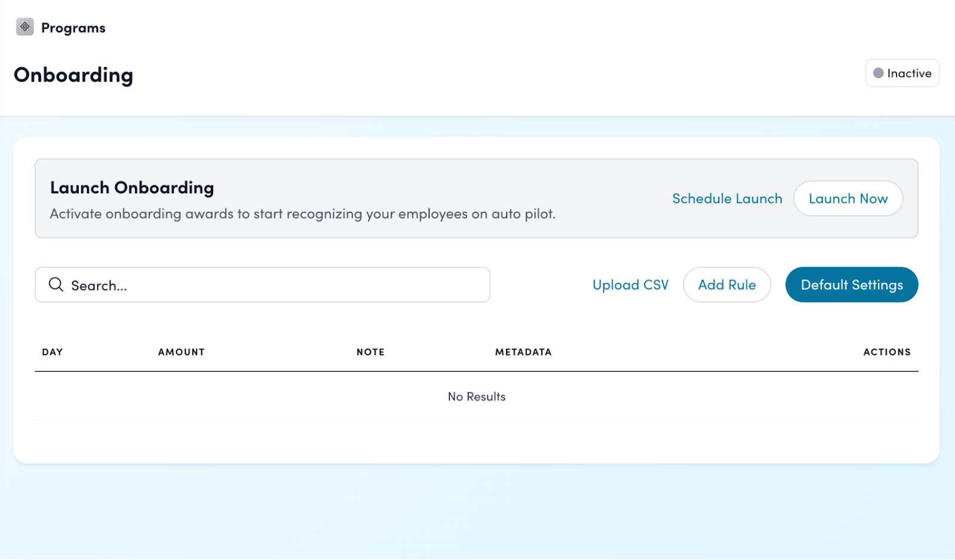Click the Activate onboarding awards description text
Viewport: 955px width, 560px height.
coord(303,214)
